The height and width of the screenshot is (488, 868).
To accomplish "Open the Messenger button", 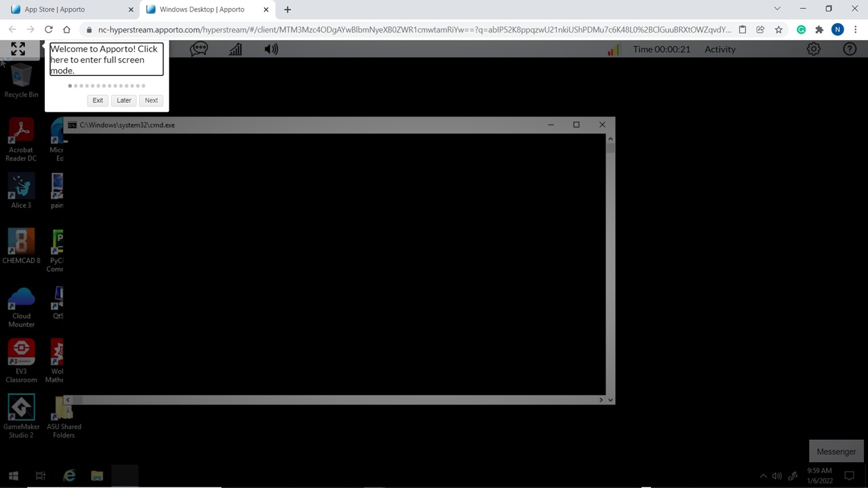I will point(836,451).
